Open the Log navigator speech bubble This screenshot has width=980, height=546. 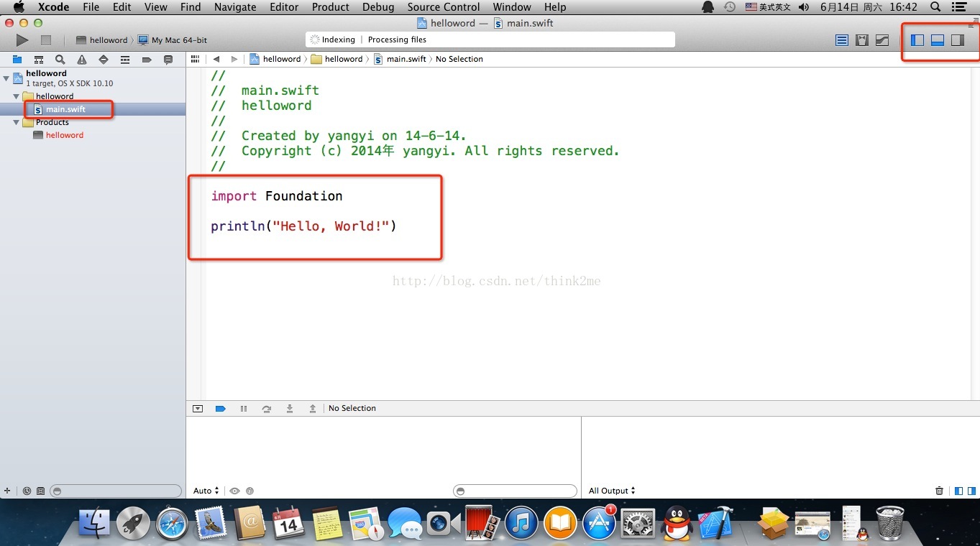click(168, 60)
